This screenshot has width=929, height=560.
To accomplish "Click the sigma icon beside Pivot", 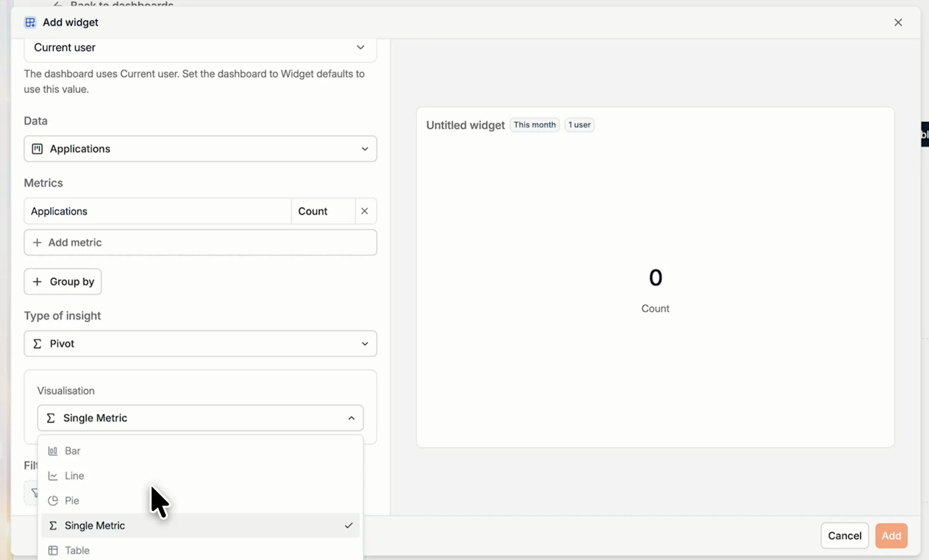I will tap(37, 344).
